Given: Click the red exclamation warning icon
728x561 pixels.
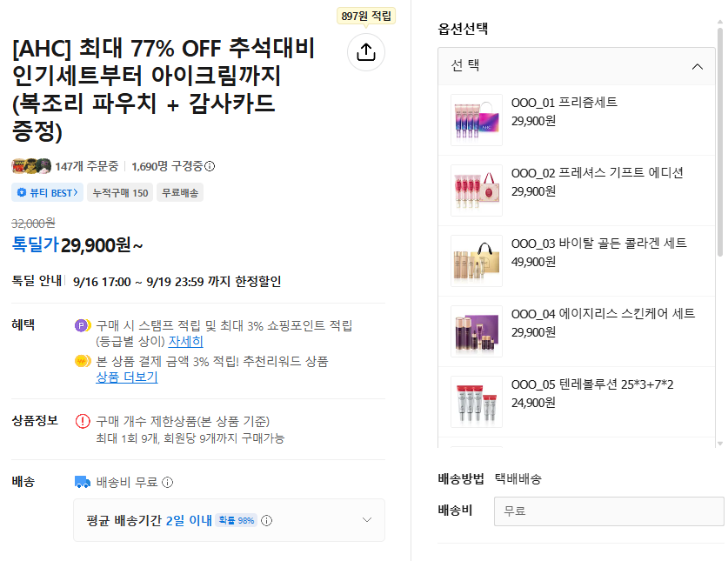Looking at the screenshot, I should click(83, 421).
